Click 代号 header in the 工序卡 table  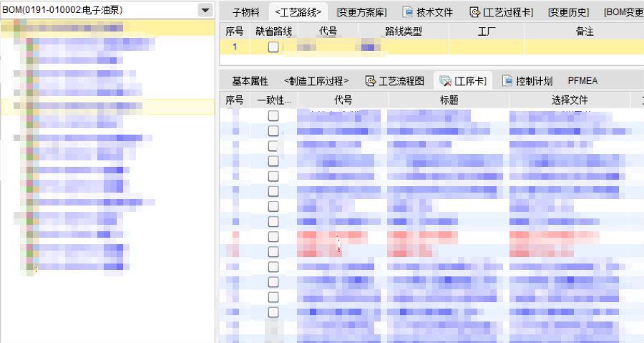[343, 100]
